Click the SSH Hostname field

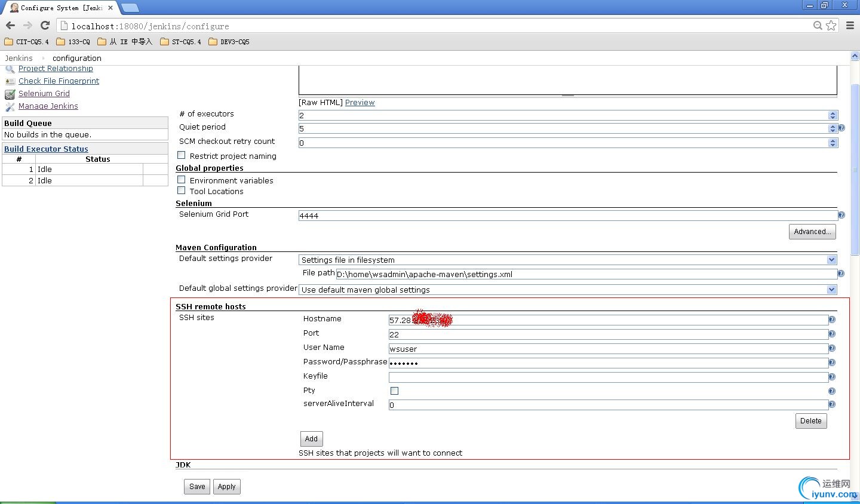[x=609, y=320]
